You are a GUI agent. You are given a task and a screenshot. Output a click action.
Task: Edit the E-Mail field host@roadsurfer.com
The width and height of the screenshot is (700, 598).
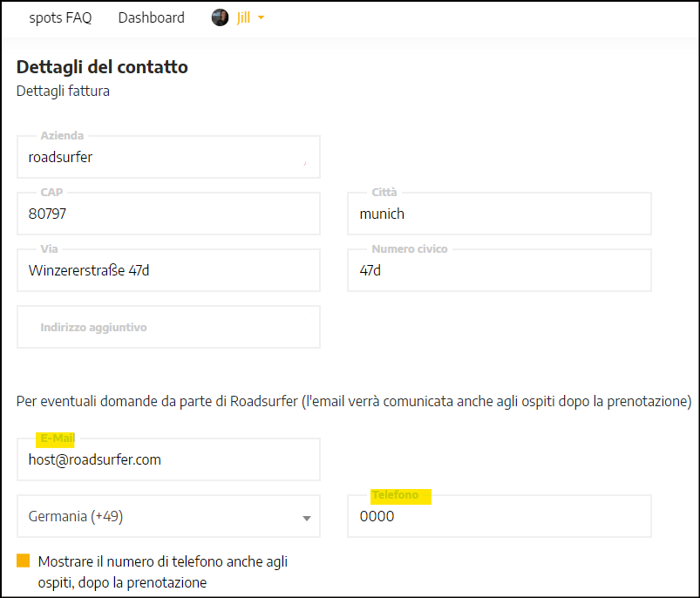(x=168, y=459)
